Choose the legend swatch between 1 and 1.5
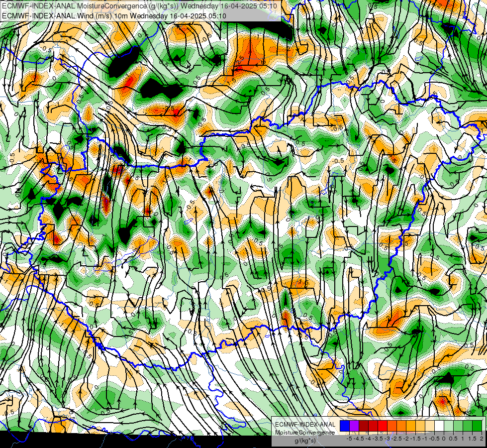The image size is (487, 448). click(x=468, y=426)
